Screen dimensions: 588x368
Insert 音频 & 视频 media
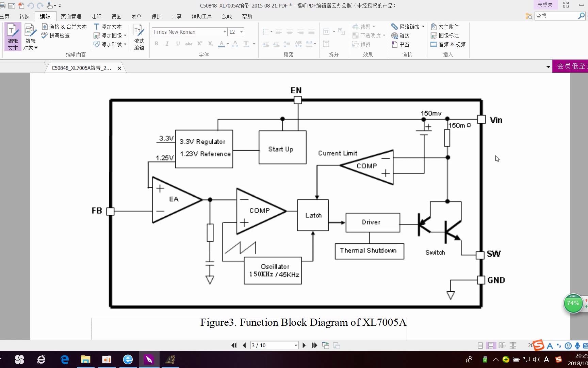(448, 44)
